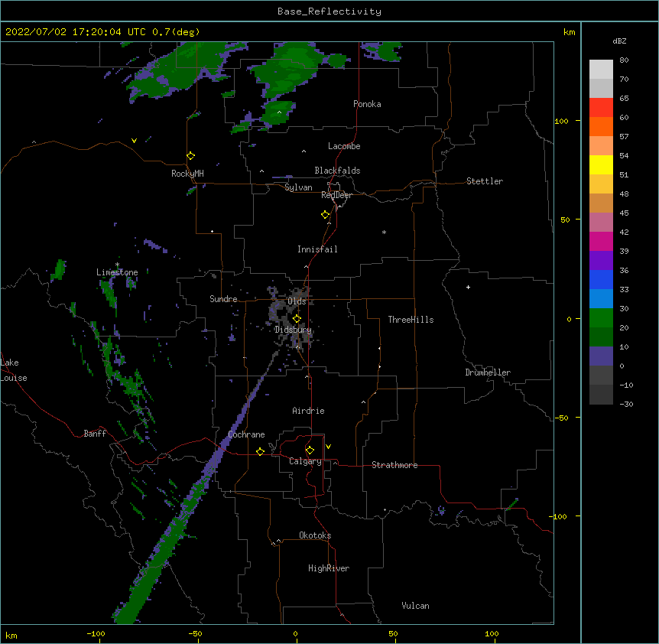Click the dBZ legend heading
659x644 pixels.
[x=619, y=41]
